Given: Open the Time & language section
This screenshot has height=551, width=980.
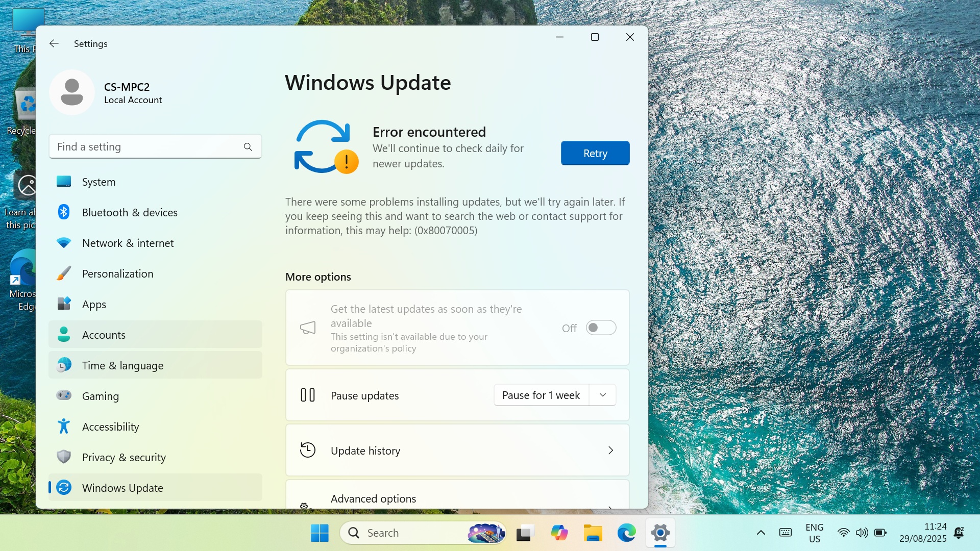Looking at the screenshot, I should pyautogui.click(x=122, y=365).
